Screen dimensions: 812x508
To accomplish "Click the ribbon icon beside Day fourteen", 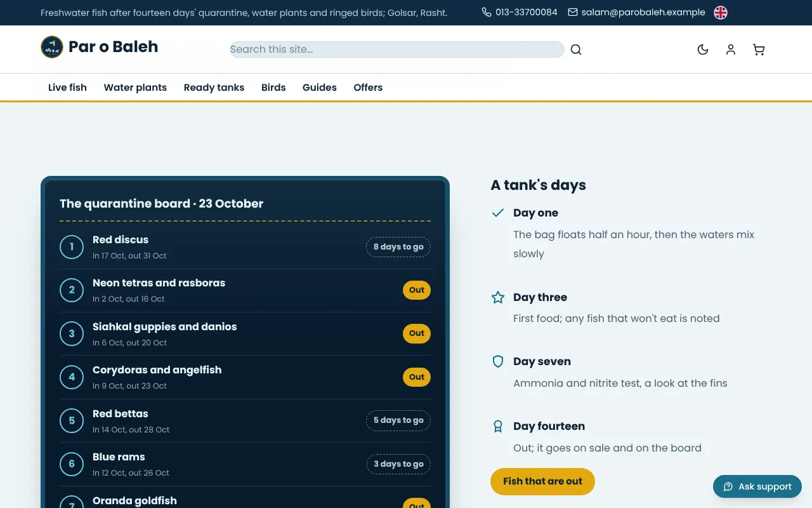I will pos(498,426).
